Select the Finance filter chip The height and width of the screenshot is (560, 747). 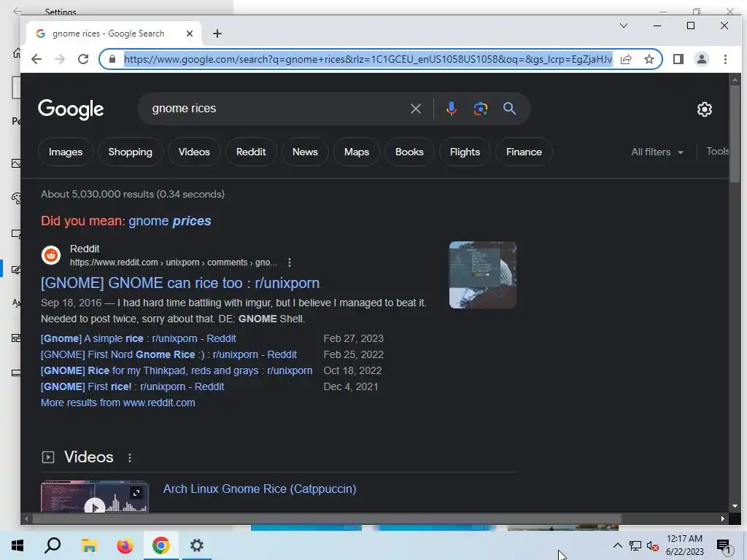pyautogui.click(x=524, y=152)
